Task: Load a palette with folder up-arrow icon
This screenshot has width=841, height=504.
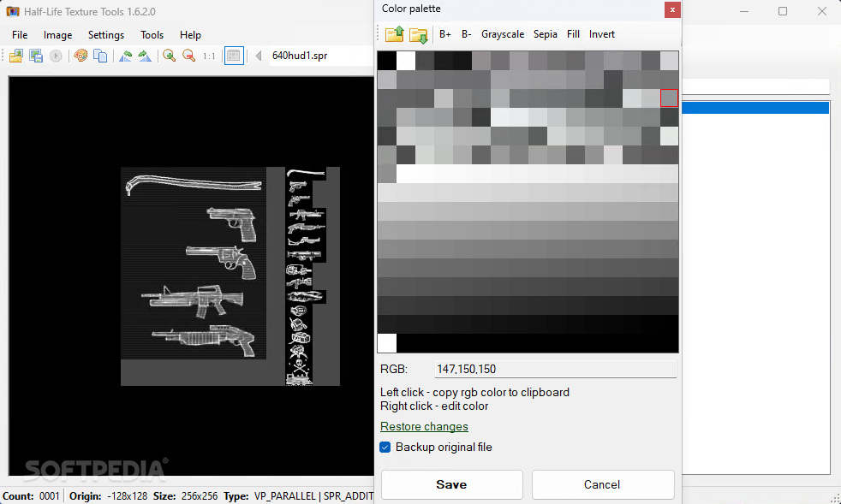Action: (x=394, y=34)
